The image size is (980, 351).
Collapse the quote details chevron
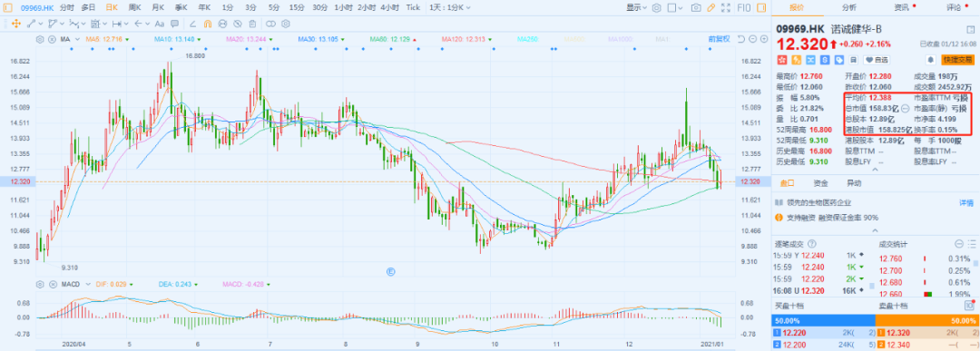[875, 170]
